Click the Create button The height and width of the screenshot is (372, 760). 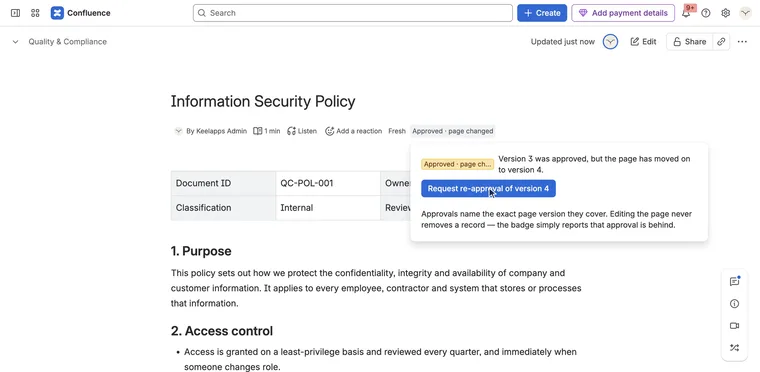(542, 13)
